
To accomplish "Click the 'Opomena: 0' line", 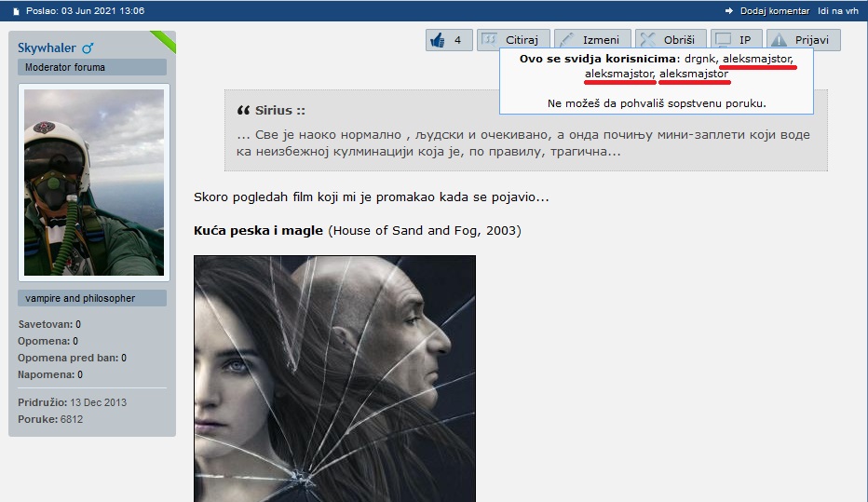I will point(48,341).
